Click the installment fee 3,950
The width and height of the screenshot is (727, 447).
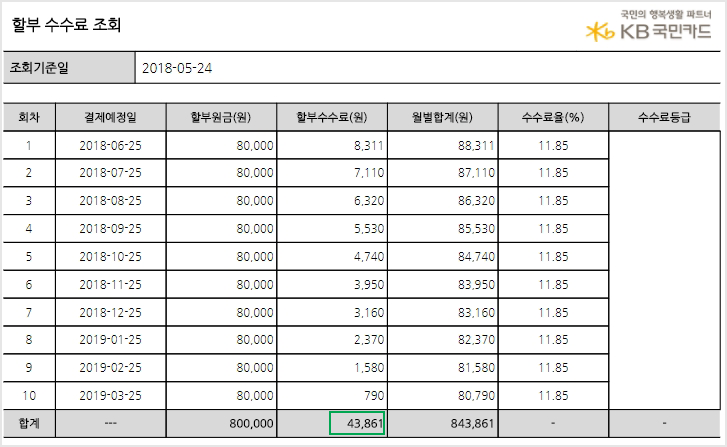coord(369,284)
